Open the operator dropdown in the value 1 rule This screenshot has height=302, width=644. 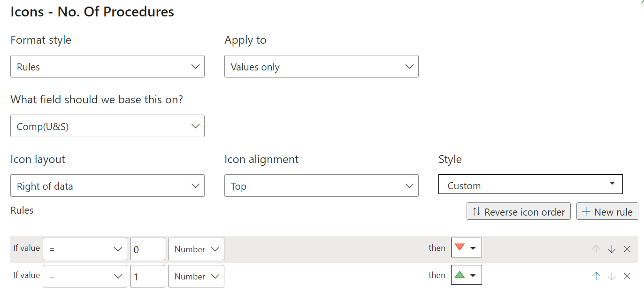tap(85, 276)
